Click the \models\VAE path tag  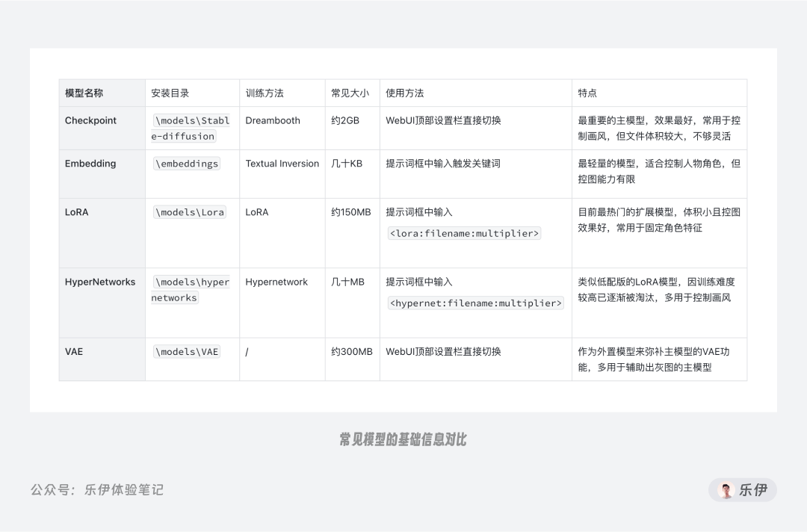[x=187, y=352]
